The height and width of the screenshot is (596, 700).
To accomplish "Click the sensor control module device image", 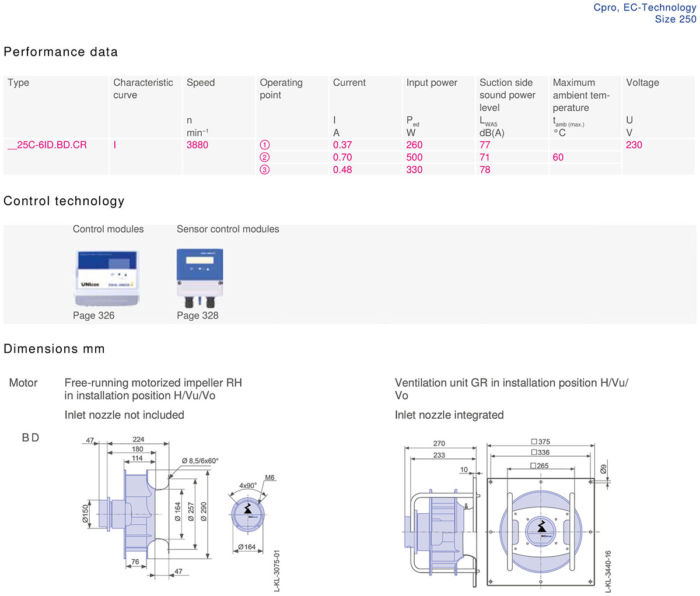I will click(199, 278).
